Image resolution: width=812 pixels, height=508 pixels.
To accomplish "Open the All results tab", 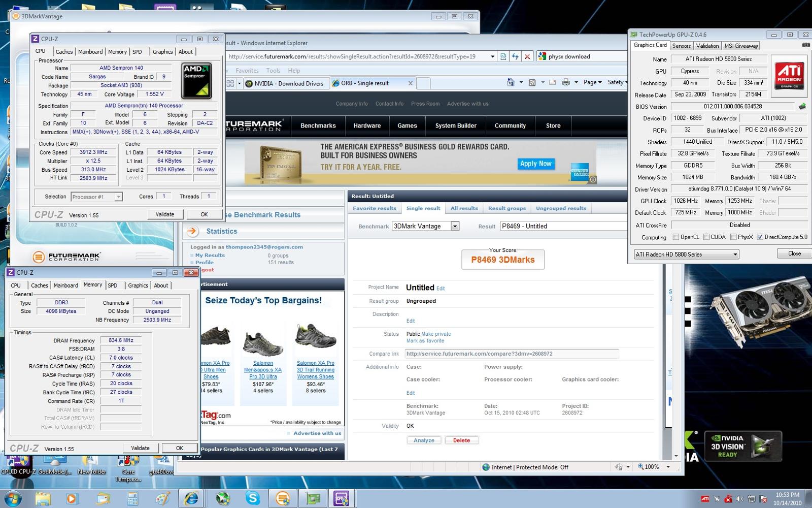I will coord(464,208).
